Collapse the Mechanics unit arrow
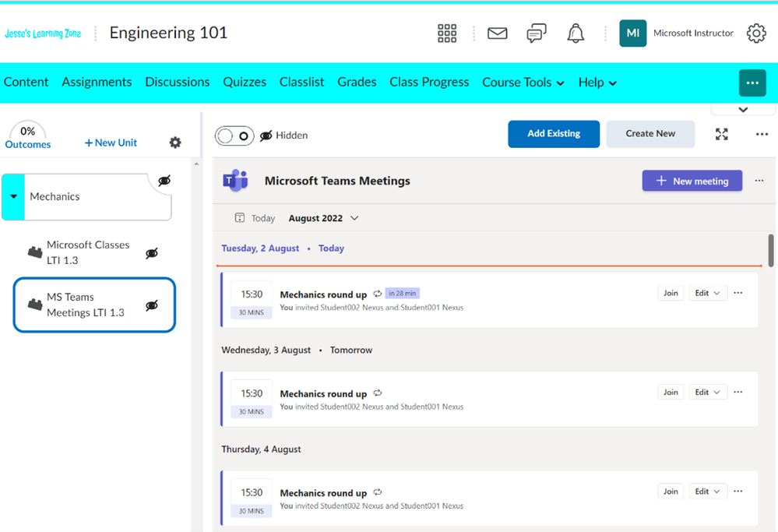Screen dimensions: 778x532 (x=13, y=196)
